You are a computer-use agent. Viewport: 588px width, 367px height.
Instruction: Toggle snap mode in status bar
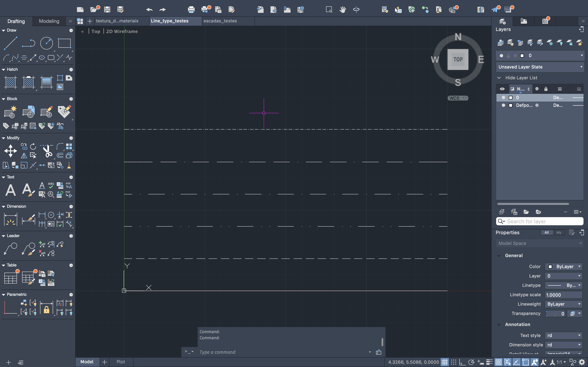454,362
